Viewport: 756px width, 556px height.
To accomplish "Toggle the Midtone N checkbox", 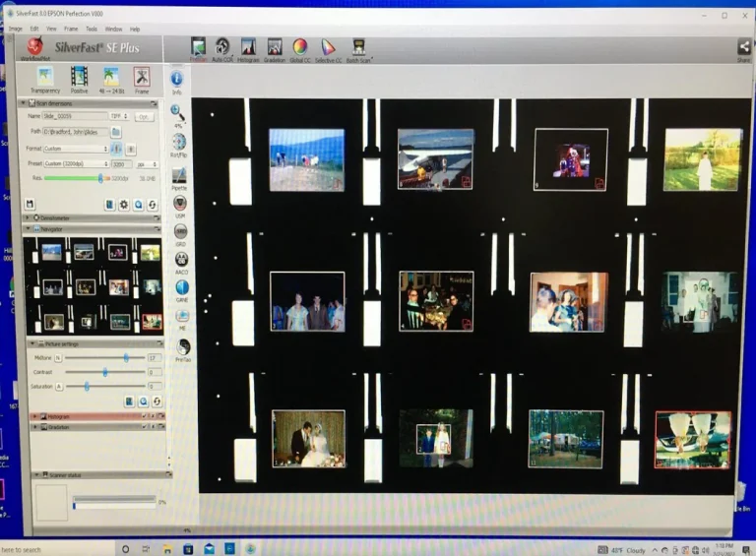I will (58, 358).
